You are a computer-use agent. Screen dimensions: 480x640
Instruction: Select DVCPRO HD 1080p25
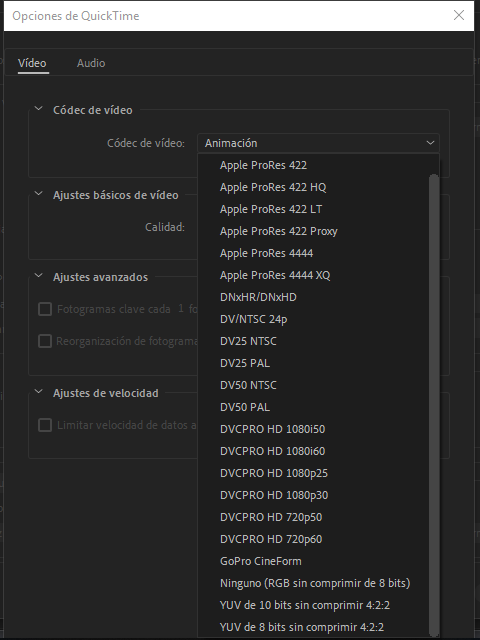point(313,474)
